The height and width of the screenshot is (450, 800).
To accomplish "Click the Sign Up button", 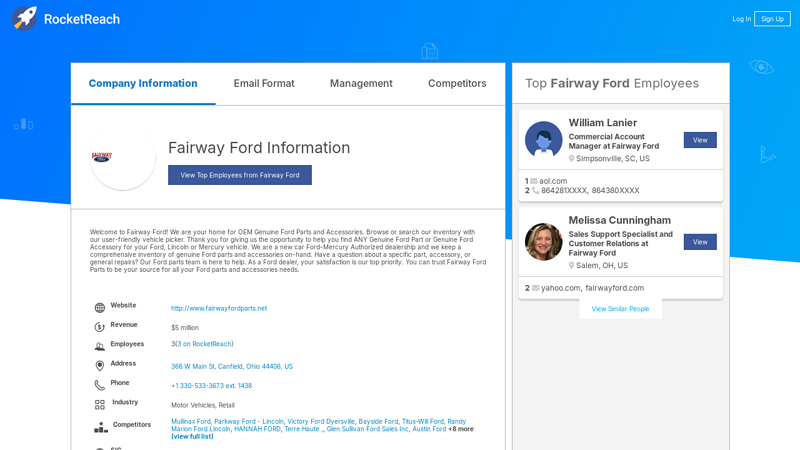I will coord(772,19).
